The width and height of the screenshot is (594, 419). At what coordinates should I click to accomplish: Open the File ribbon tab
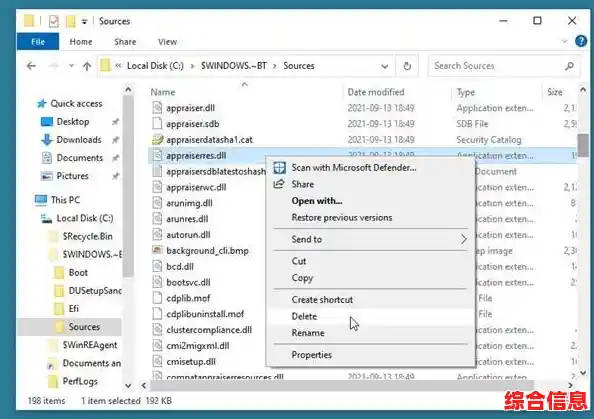click(38, 42)
